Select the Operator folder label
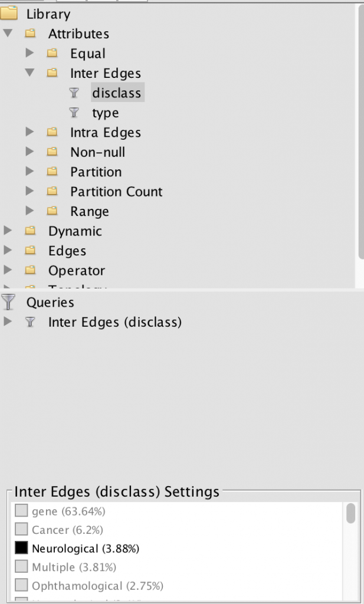Image resolution: width=364 pixels, height=604 pixels. [76, 271]
